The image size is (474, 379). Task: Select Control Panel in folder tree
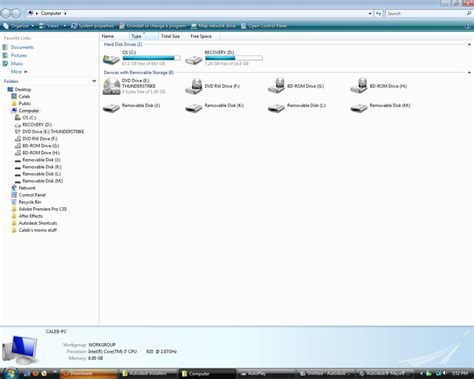(32, 195)
